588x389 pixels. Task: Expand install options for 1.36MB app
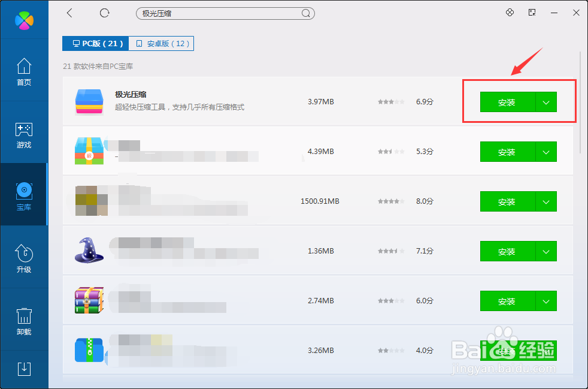point(546,251)
